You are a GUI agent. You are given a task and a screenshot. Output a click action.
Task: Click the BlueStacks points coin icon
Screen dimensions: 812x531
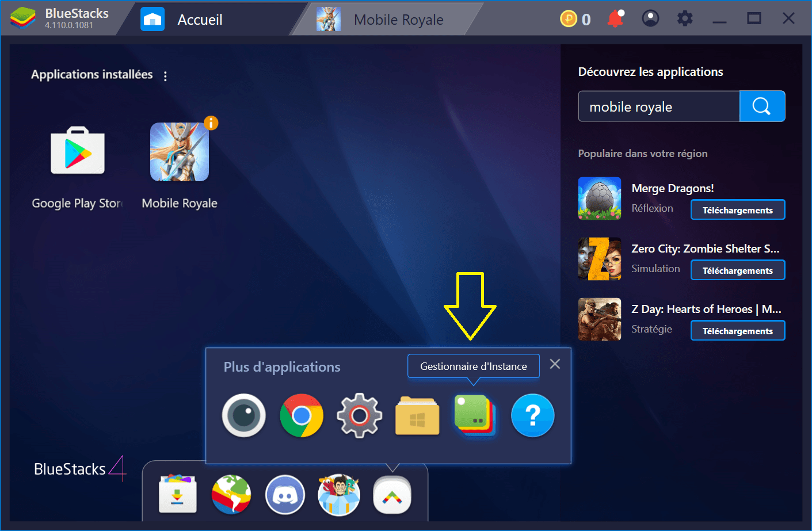tap(569, 19)
